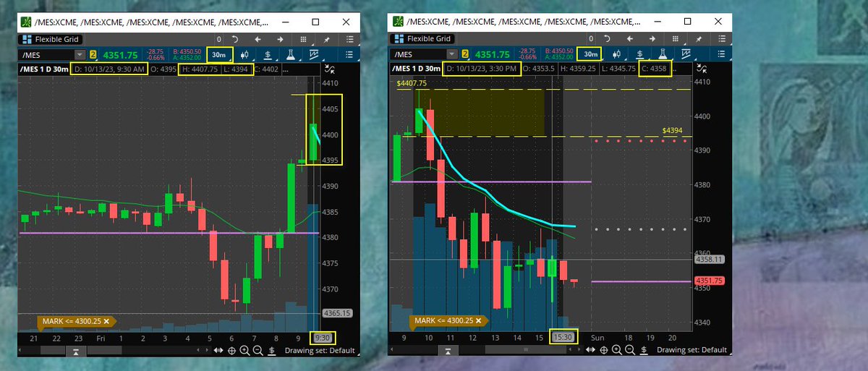Toggle the pin icon in the right window
The image size is (868, 371).
point(699,38)
